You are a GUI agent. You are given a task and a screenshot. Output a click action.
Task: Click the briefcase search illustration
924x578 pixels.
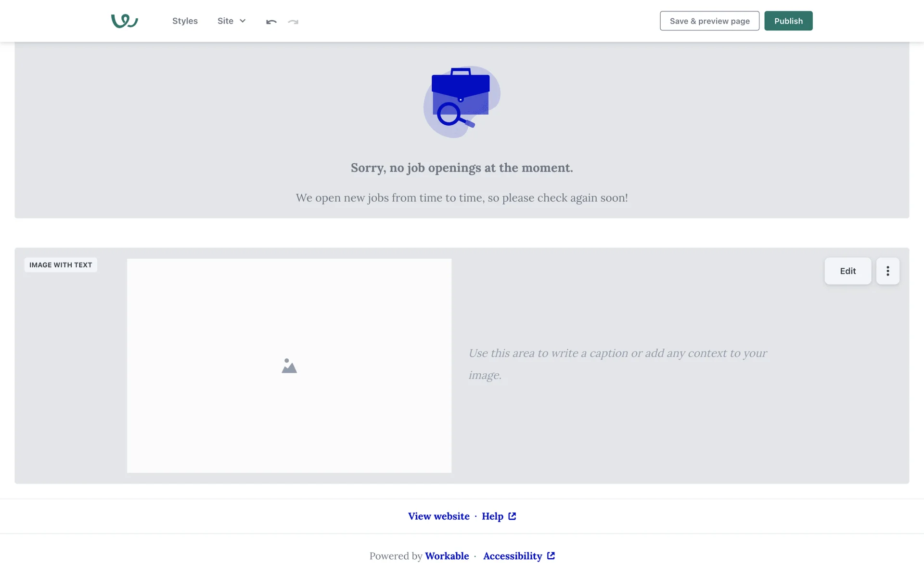pyautogui.click(x=461, y=101)
